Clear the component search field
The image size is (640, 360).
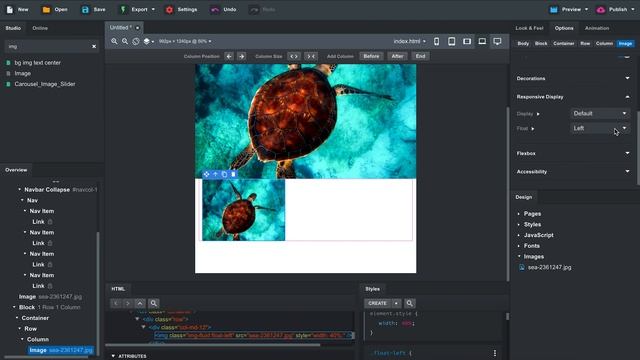94,47
